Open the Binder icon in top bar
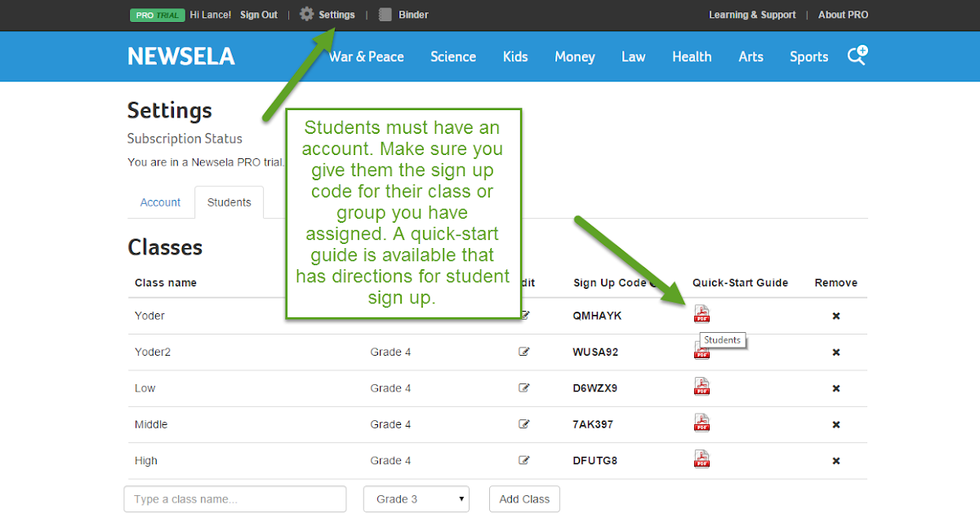 click(x=385, y=15)
